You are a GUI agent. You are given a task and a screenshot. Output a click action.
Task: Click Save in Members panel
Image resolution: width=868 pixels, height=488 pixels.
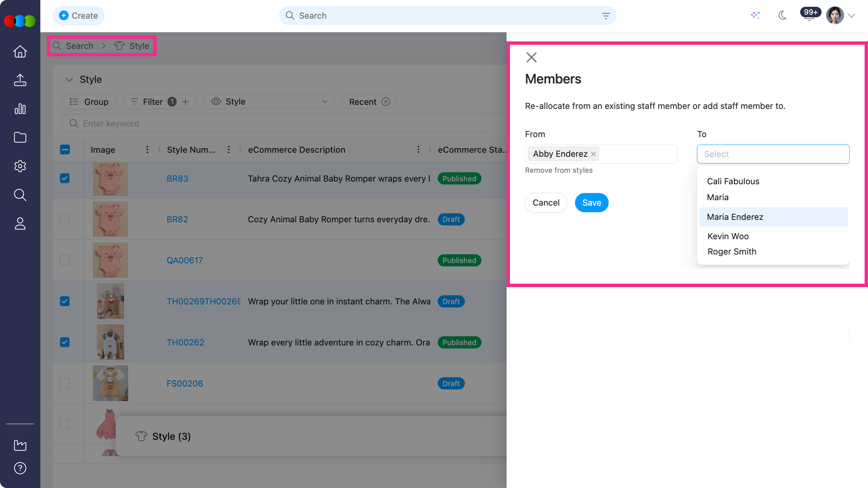tap(592, 203)
